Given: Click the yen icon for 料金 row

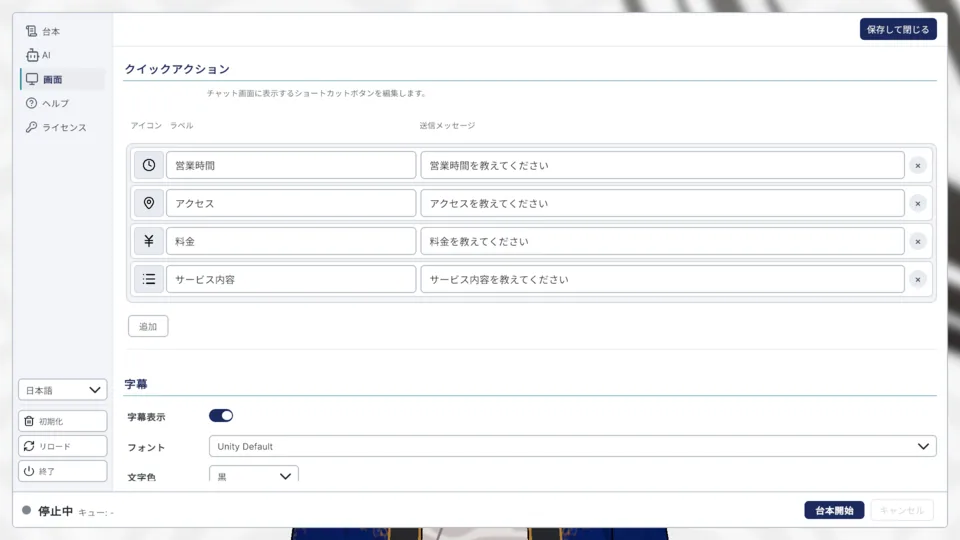Looking at the screenshot, I should point(149,241).
